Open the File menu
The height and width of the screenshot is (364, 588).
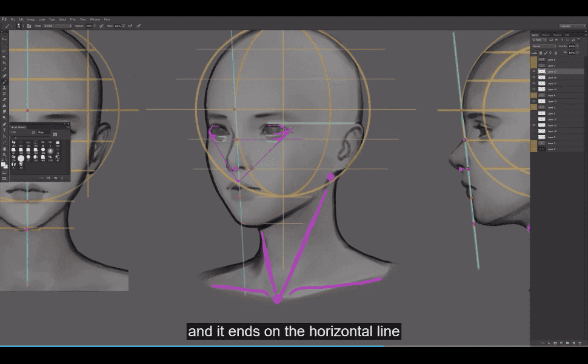click(x=13, y=19)
